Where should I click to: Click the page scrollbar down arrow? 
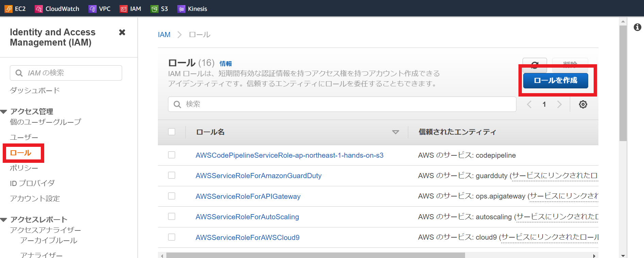pos(623,256)
